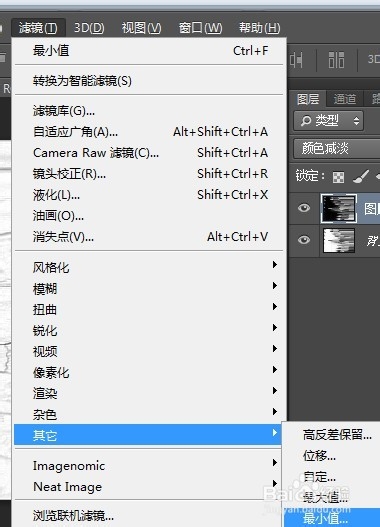This screenshot has width=380, height=527.
Task: Select 位移... in submenu
Action: click(x=319, y=456)
